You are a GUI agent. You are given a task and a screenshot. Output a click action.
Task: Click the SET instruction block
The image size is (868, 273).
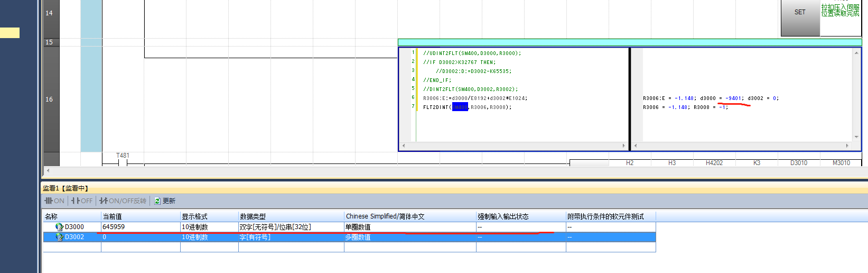[800, 12]
